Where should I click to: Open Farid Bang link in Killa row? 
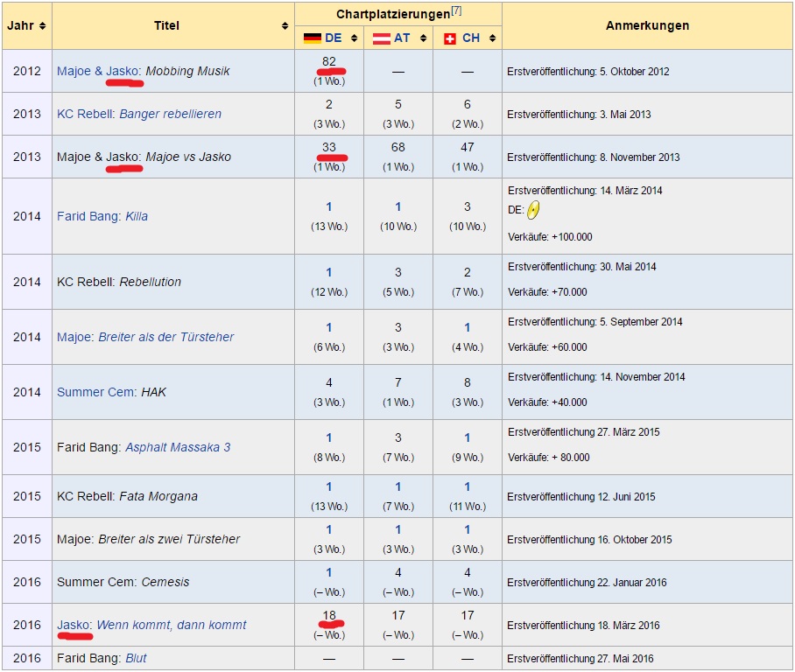point(88,216)
